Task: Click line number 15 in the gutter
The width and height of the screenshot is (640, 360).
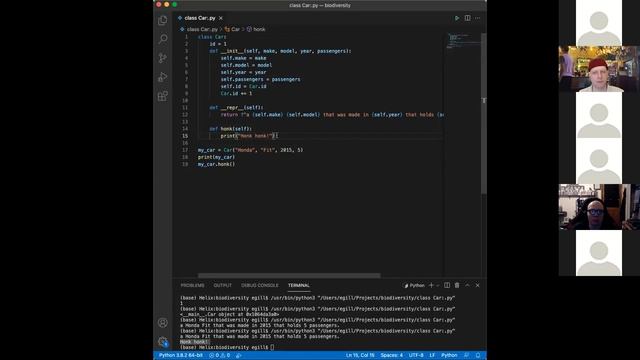Action: [x=185, y=136]
